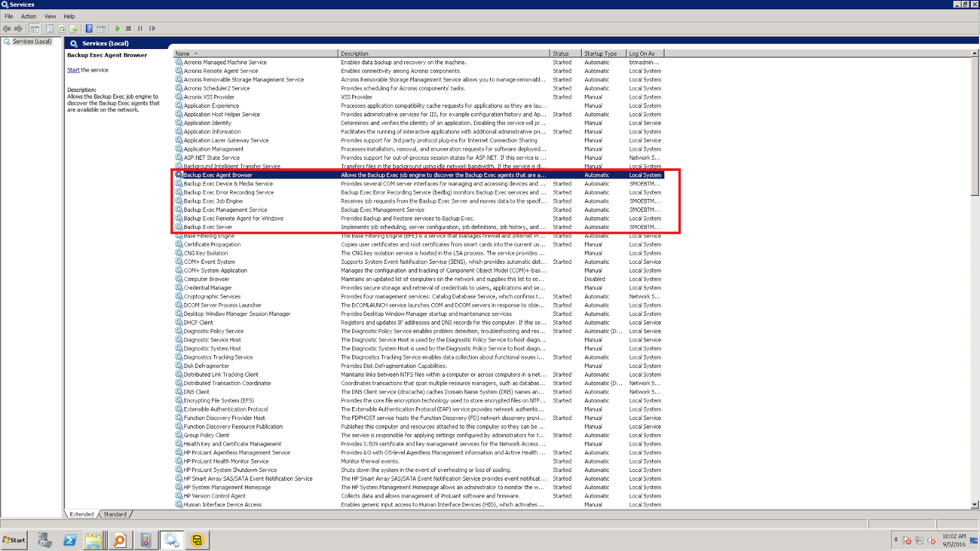Click the Windows Start button
Screen dimensions: 980x551
pyautogui.click(x=14, y=540)
